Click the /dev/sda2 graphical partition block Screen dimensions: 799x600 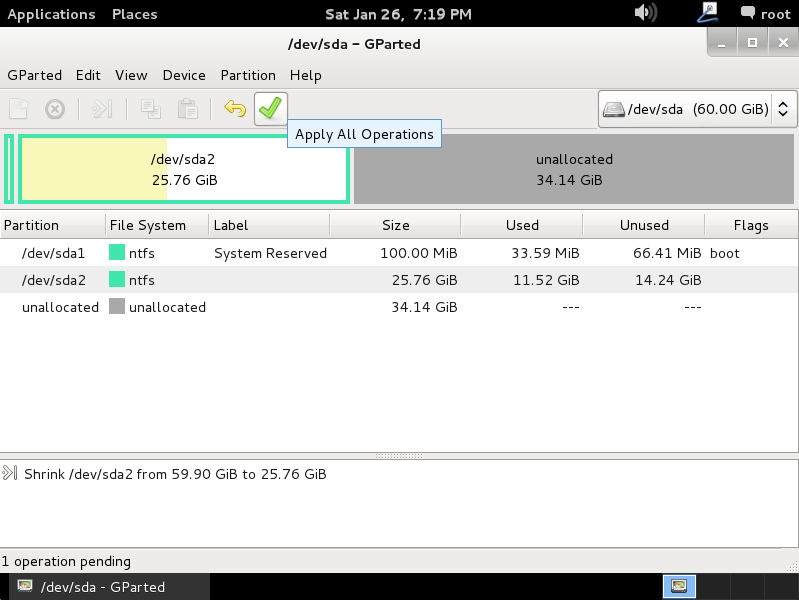184,170
